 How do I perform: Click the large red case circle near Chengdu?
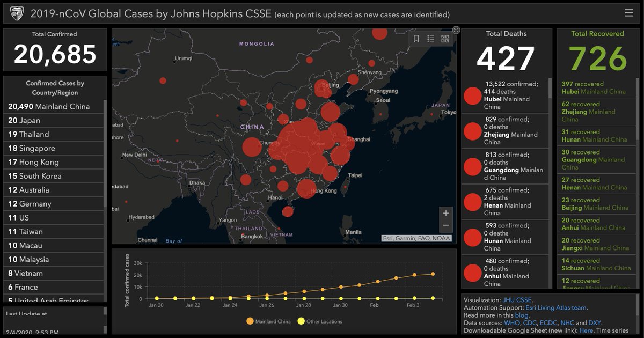click(x=252, y=147)
